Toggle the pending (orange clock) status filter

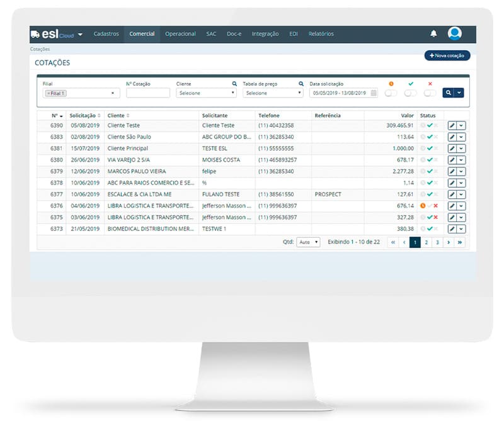pos(391,93)
